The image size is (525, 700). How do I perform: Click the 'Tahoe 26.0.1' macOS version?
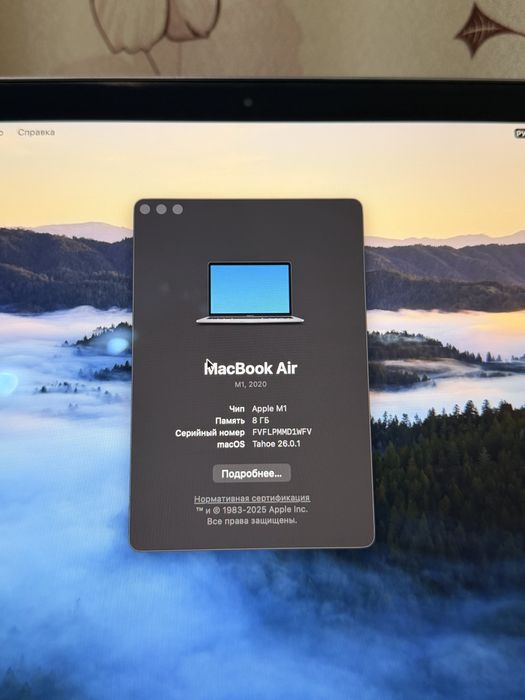[276, 444]
